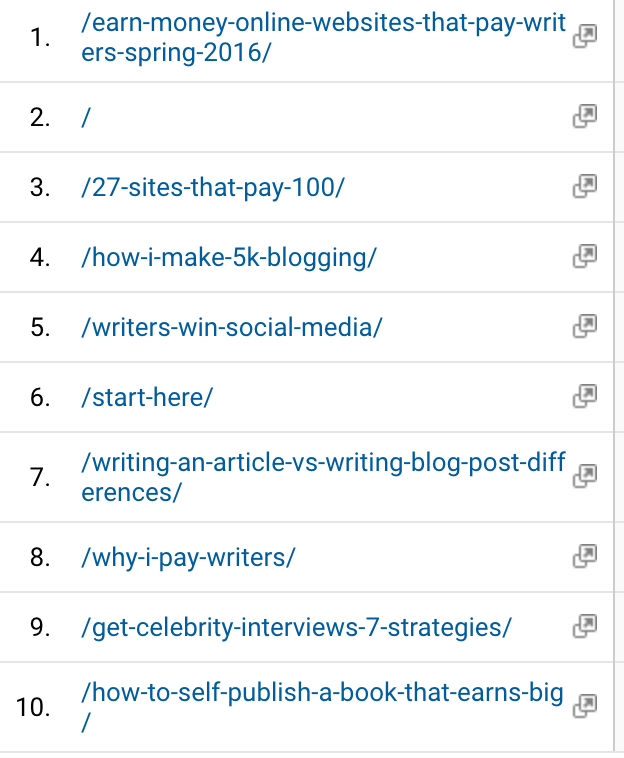The image size is (624, 758).
Task: Open the /get-celebrity-interviews-7-strategies/ link
Action: point(296,627)
